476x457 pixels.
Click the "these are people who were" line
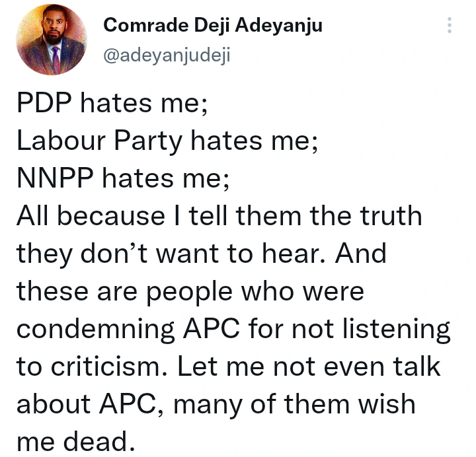190,290
